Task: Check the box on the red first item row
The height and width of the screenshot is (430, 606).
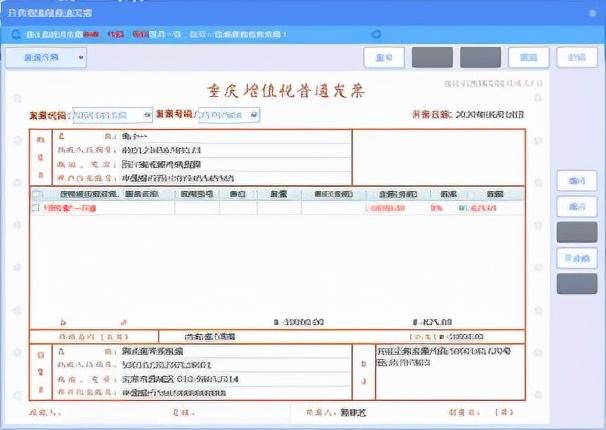Action: tap(37, 208)
